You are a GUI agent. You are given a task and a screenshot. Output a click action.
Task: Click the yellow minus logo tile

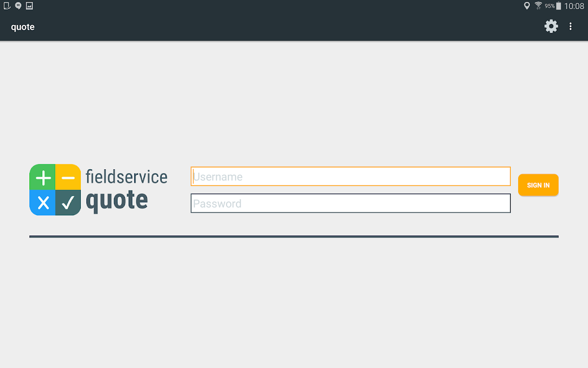(68, 178)
